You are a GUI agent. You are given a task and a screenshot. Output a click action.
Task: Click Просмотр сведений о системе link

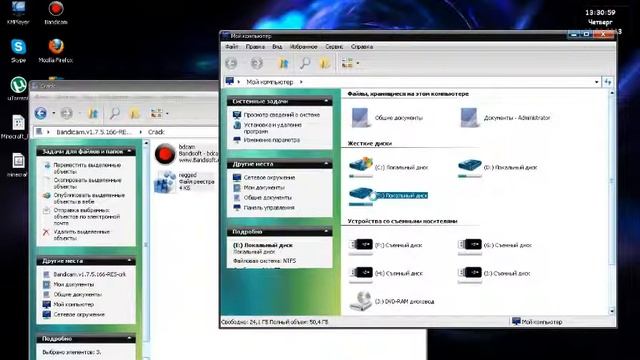(x=281, y=115)
